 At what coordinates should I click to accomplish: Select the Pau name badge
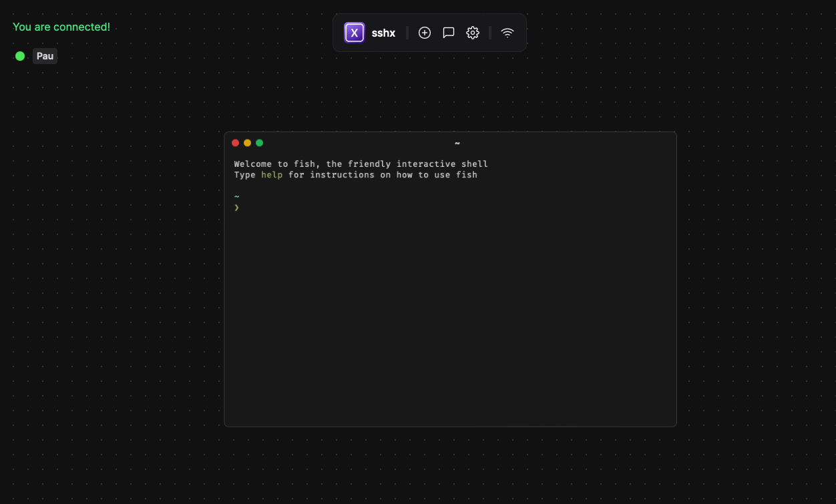pyautogui.click(x=45, y=56)
